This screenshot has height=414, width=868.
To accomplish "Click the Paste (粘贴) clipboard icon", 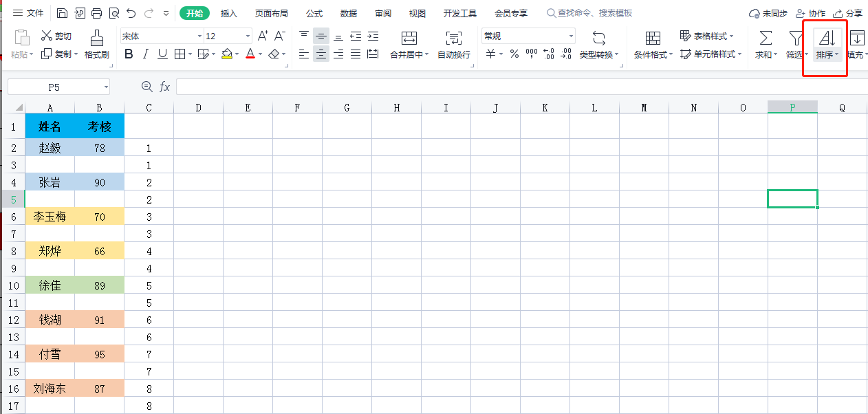I will click(x=22, y=39).
